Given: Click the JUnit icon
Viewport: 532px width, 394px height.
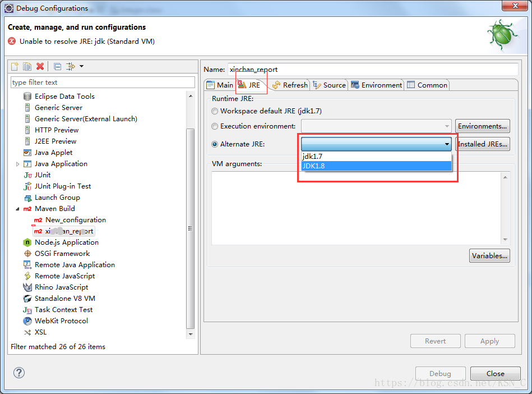Looking at the screenshot, I should pyautogui.click(x=28, y=175).
